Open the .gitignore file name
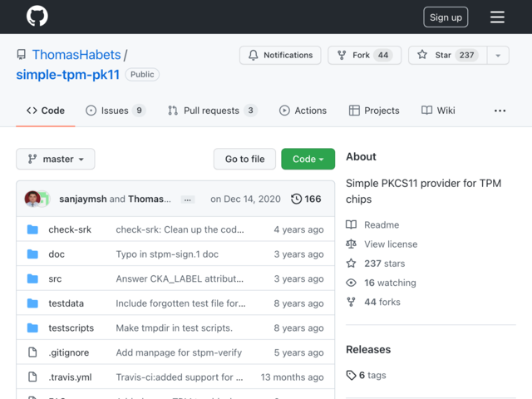Viewport: 532px width, 399px height. tap(69, 352)
